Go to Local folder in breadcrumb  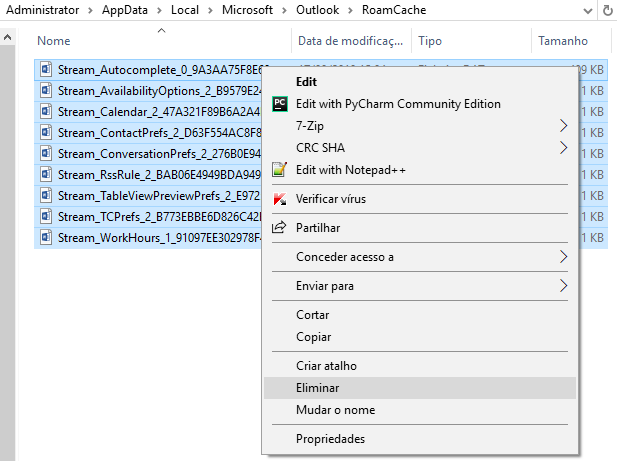[x=185, y=10]
